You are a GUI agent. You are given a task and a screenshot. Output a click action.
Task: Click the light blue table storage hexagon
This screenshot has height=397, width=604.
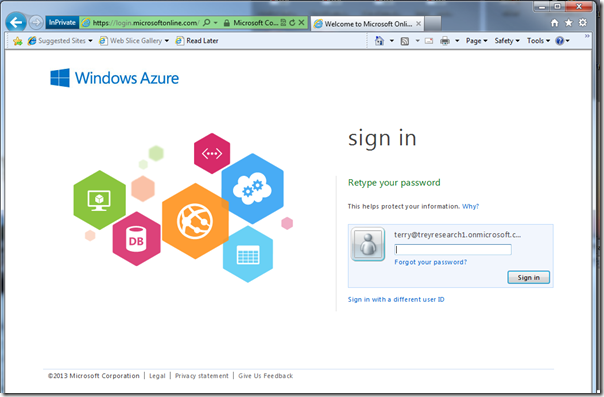click(x=248, y=254)
